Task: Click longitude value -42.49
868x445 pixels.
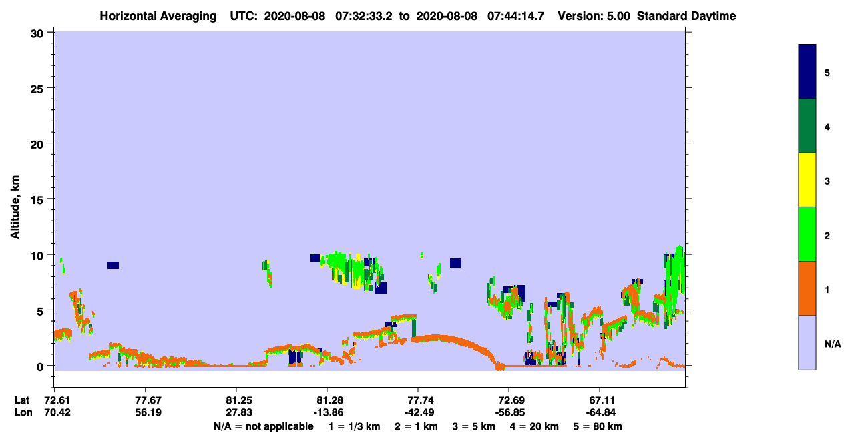Action: click(x=418, y=412)
